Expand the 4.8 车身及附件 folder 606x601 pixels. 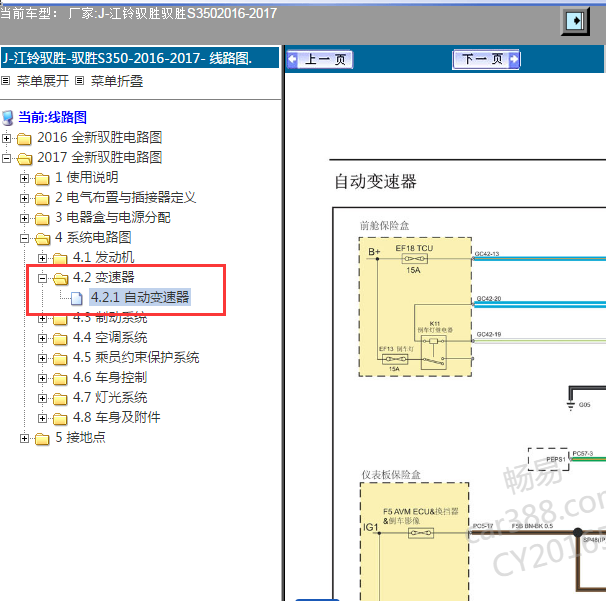[43, 419]
